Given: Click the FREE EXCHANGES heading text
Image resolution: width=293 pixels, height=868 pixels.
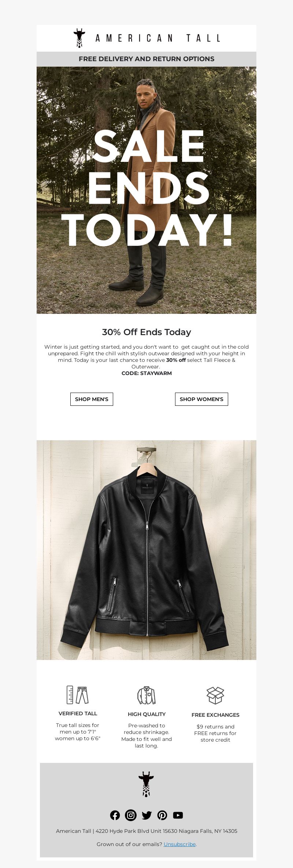Looking at the screenshot, I should (x=215, y=715).
